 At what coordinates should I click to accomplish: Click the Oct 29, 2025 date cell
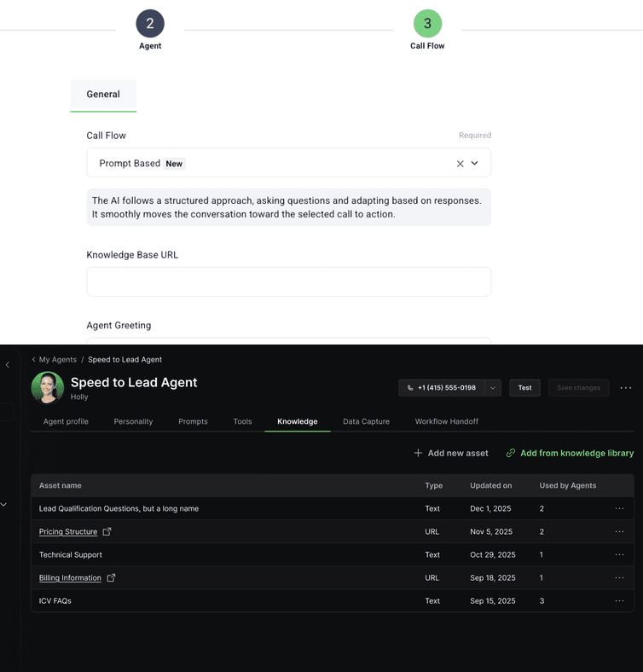point(493,555)
